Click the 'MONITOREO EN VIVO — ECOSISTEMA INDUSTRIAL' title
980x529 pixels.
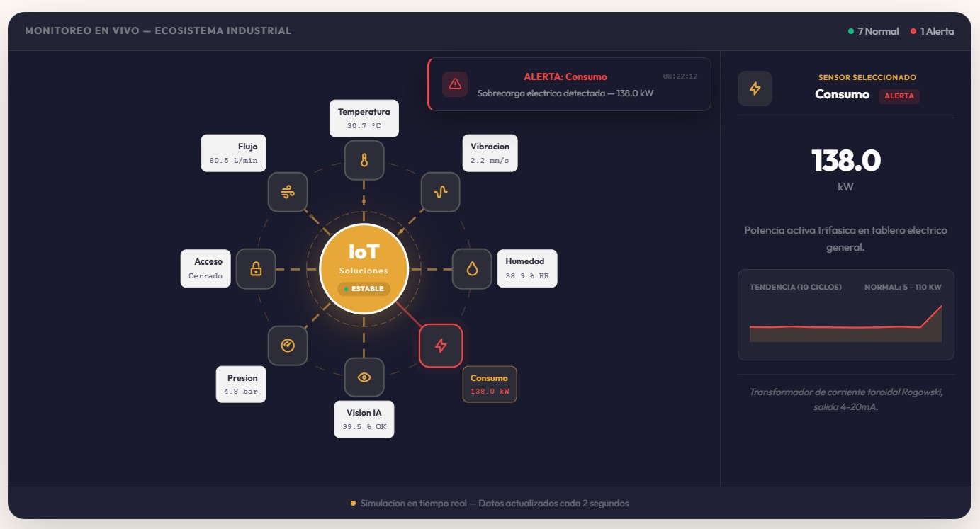158,30
